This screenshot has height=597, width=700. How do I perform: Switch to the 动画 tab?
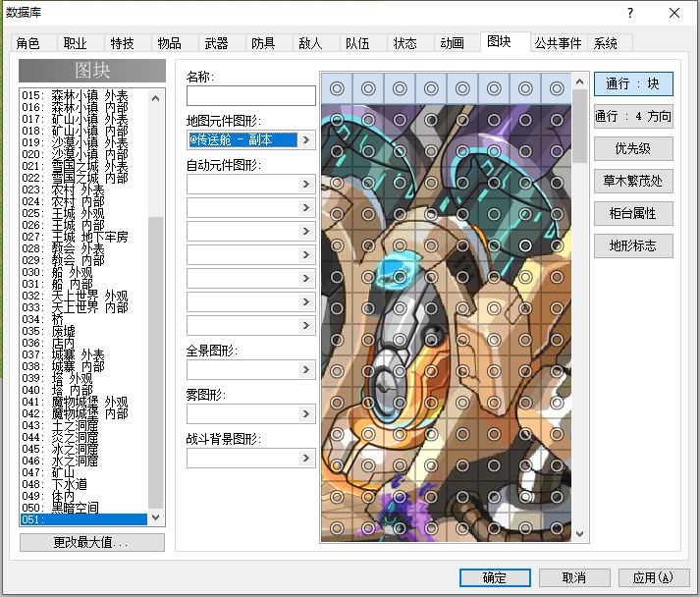[458, 43]
